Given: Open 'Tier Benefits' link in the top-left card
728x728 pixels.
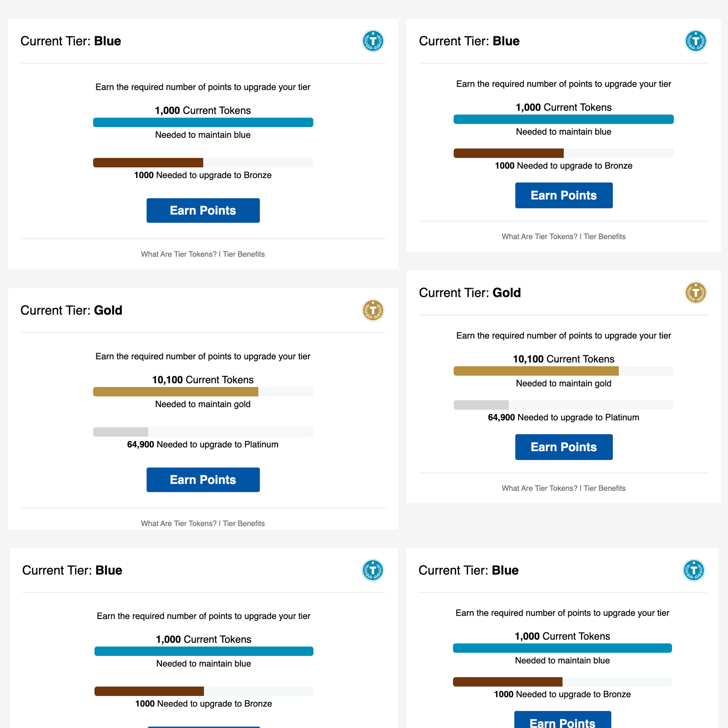Looking at the screenshot, I should tap(244, 254).
